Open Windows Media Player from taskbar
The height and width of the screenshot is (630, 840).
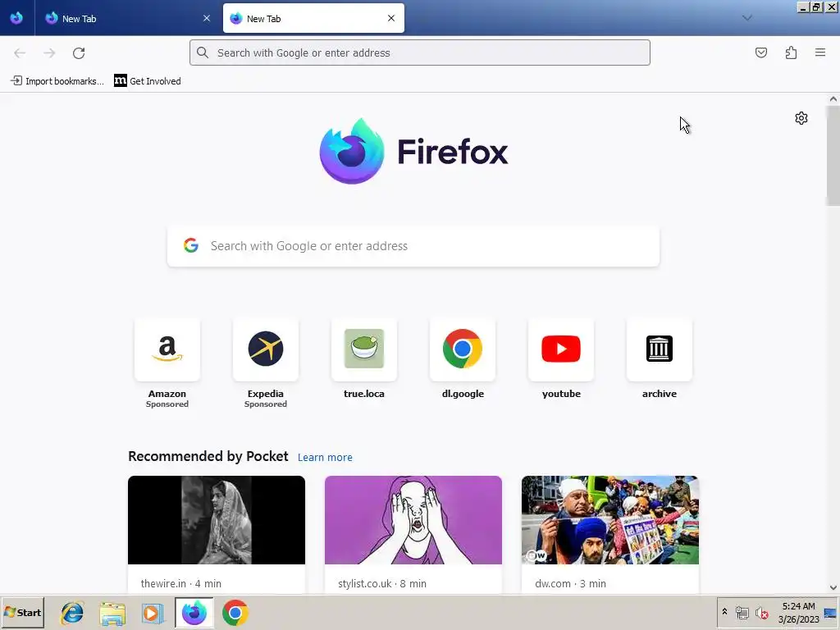(153, 613)
